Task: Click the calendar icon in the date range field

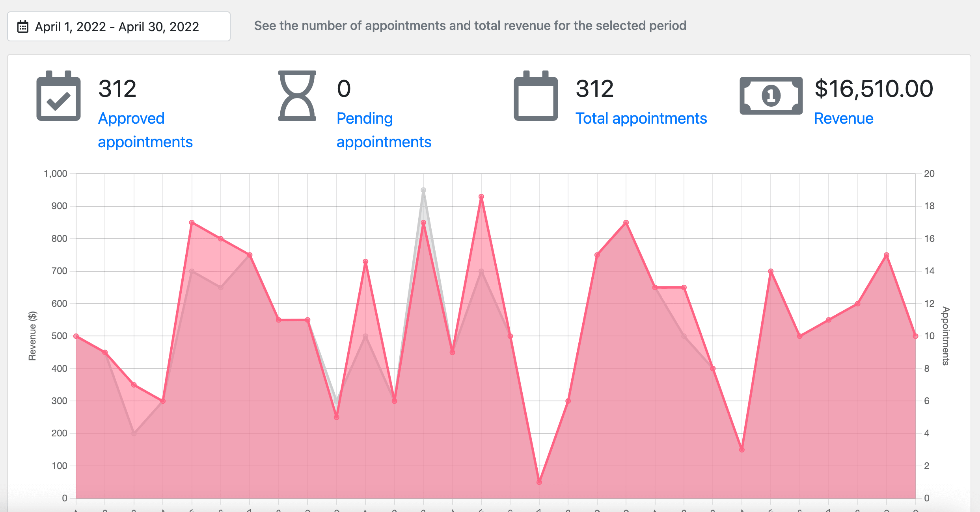Action: 23,26
